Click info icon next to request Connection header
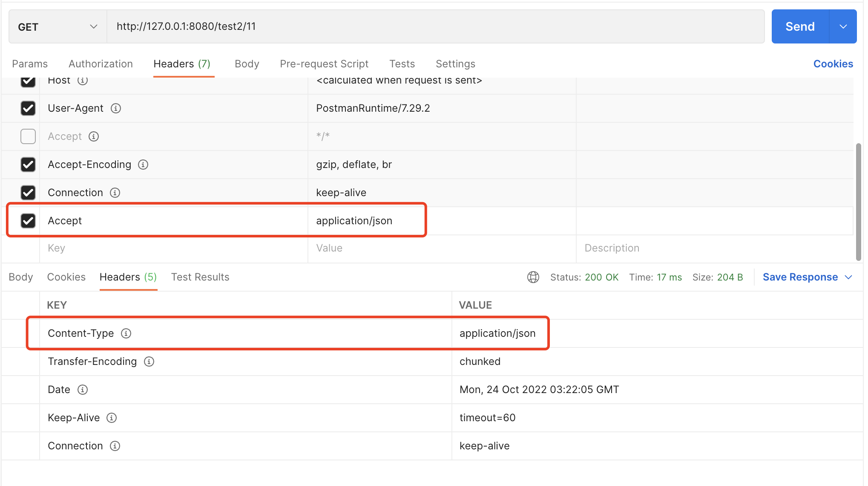Screen dimensions: 868x486 (115, 193)
